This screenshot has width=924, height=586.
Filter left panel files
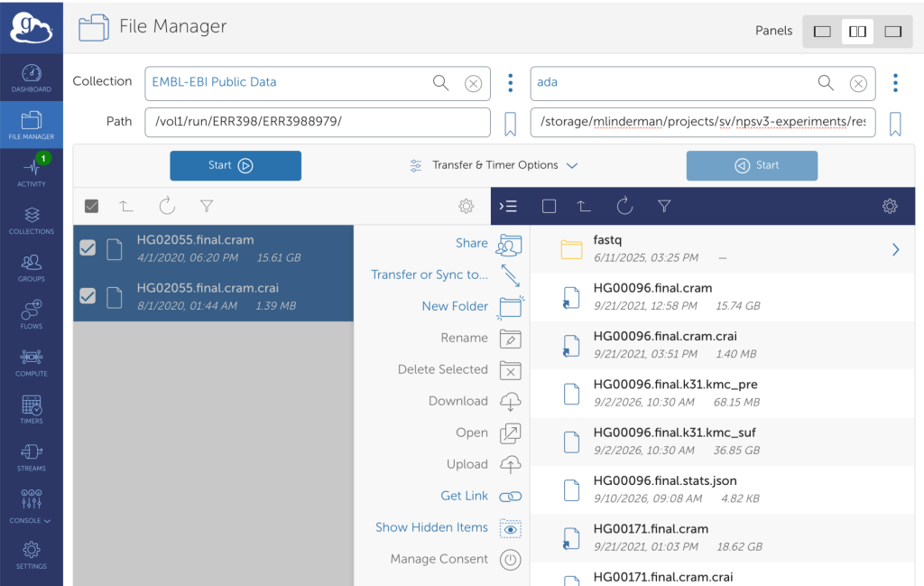(x=207, y=206)
